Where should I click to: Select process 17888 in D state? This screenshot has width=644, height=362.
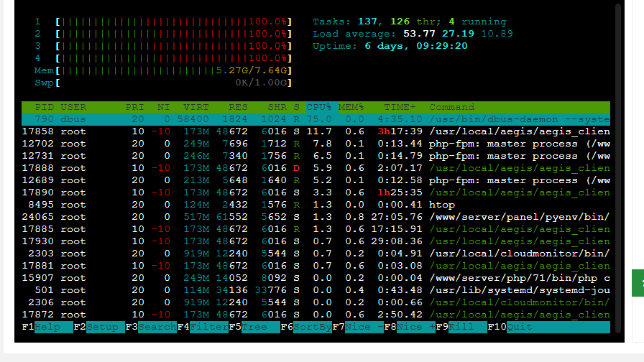click(x=316, y=168)
